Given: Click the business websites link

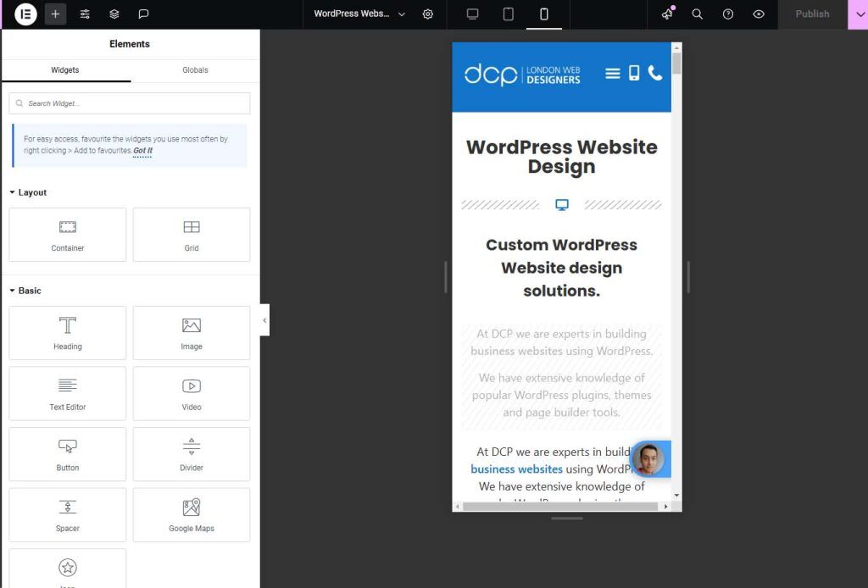Looking at the screenshot, I should (516, 469).
